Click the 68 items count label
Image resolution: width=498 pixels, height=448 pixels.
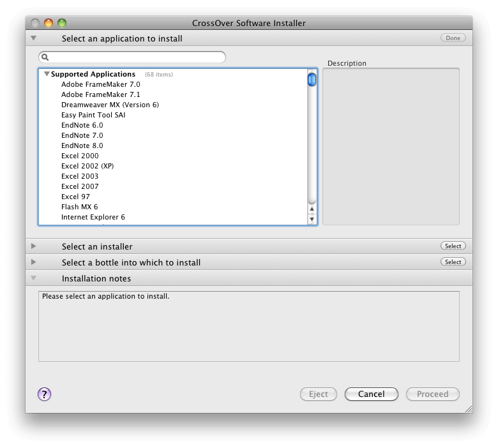click(159, 74)
